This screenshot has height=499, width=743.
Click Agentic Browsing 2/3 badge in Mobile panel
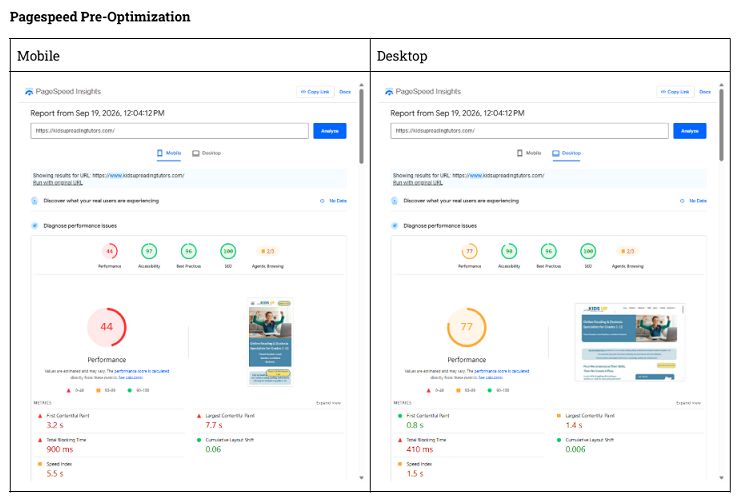(x=268, y=251)
